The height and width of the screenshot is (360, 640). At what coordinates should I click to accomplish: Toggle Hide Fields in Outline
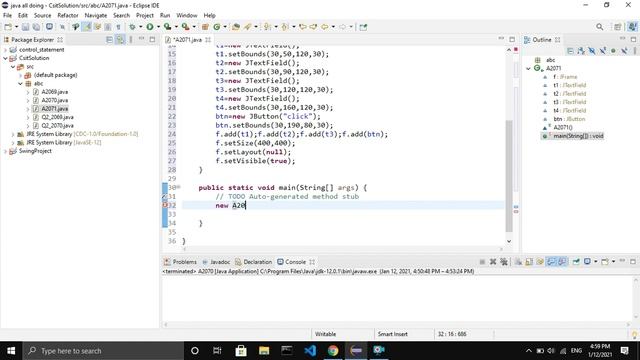click(x=592, y=51)
